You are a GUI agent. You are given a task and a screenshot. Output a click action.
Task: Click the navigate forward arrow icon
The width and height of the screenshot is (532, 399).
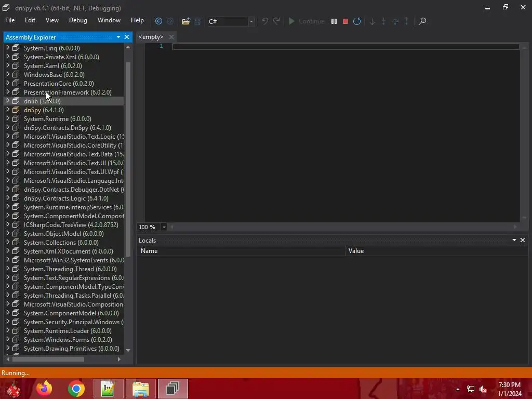170,21
